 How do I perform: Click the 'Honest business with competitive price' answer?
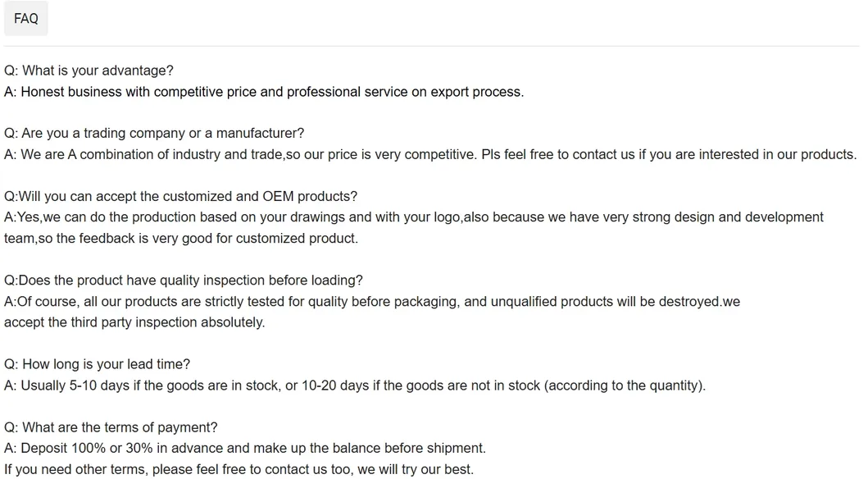[263, 92]
